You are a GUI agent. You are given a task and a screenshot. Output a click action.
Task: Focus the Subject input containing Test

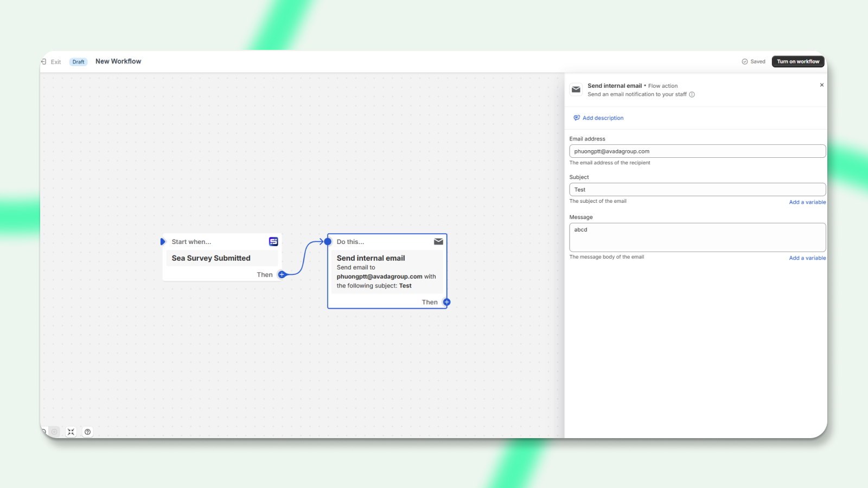(697, 189)
